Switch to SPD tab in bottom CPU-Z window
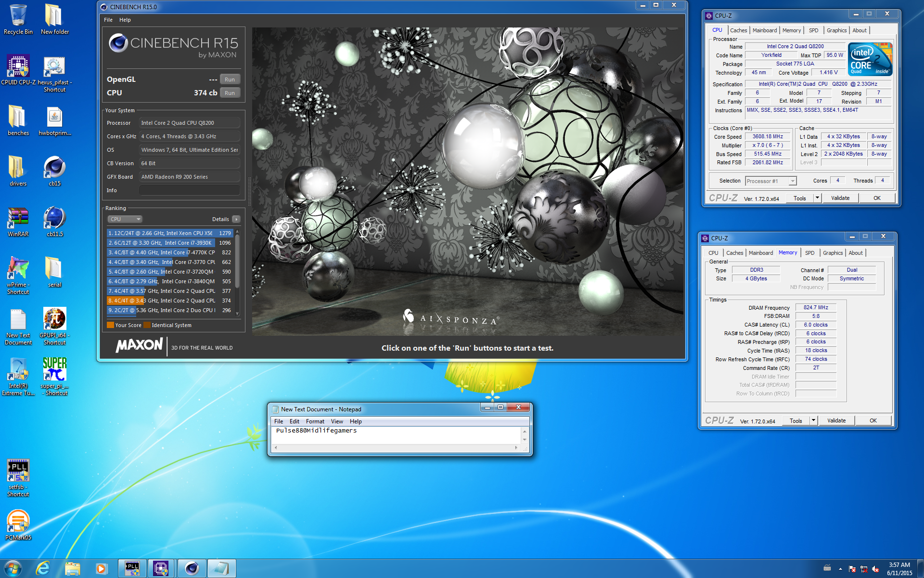924x578 pixels. point(810,253)
